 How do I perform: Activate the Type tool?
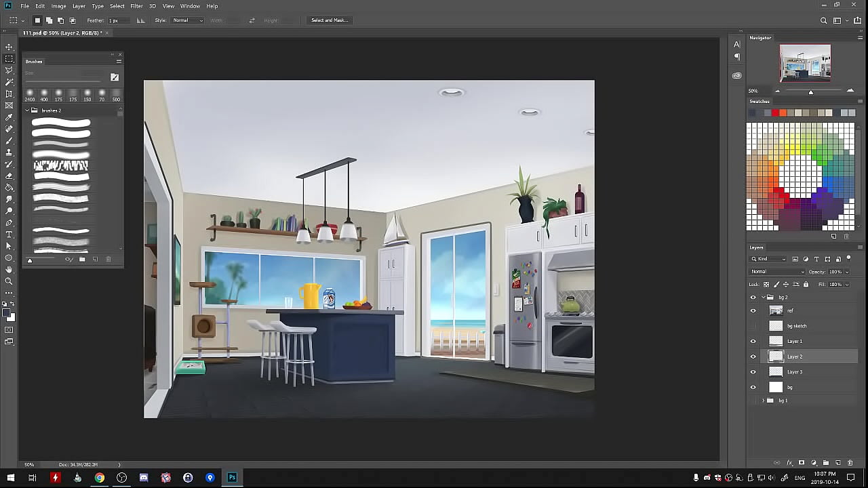point(9,235)
